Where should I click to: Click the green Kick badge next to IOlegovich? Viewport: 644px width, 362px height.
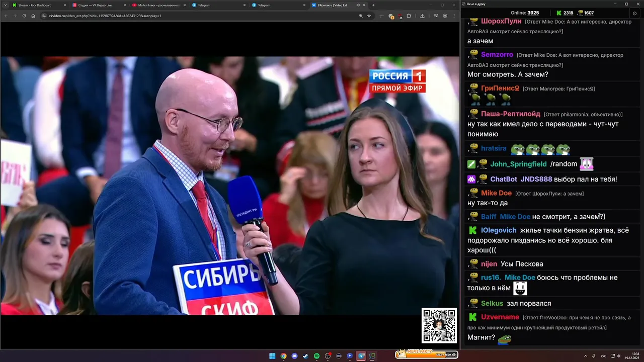472,230
